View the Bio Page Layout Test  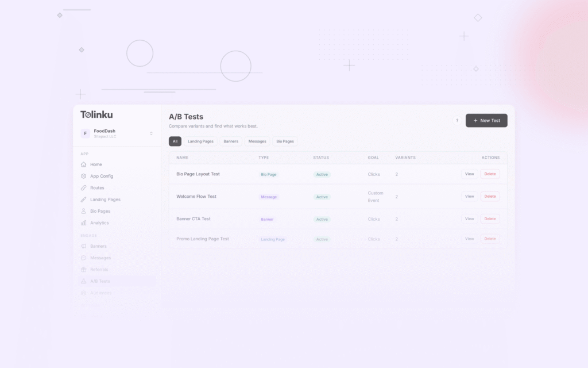click(469, 174)
